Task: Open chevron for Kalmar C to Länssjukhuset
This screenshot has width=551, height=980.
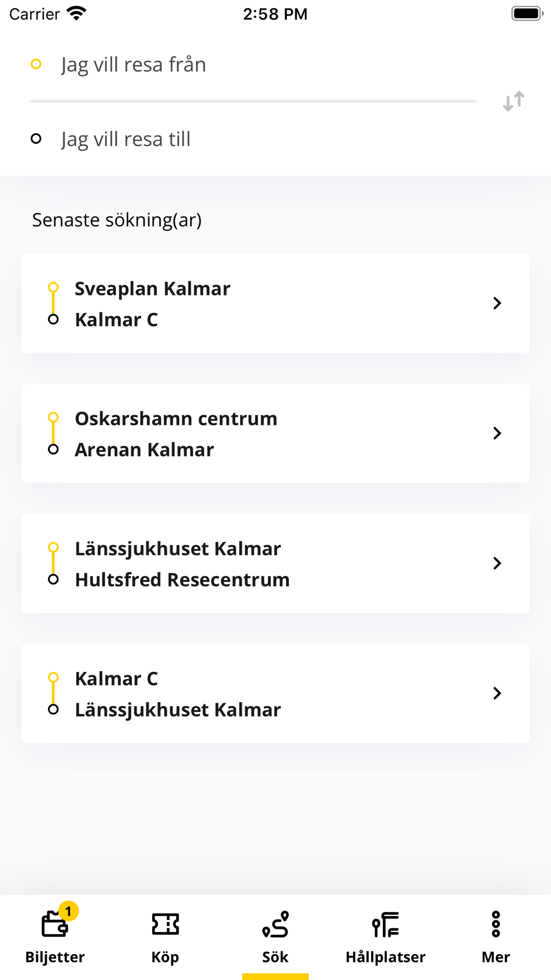Action: point(497,693)
